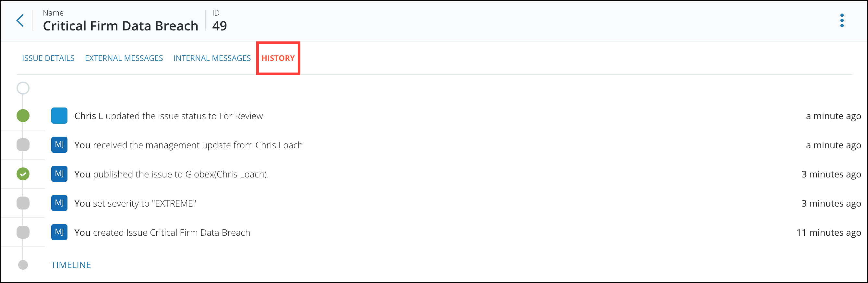Go to the Internal Messages tab

[212, 58]
